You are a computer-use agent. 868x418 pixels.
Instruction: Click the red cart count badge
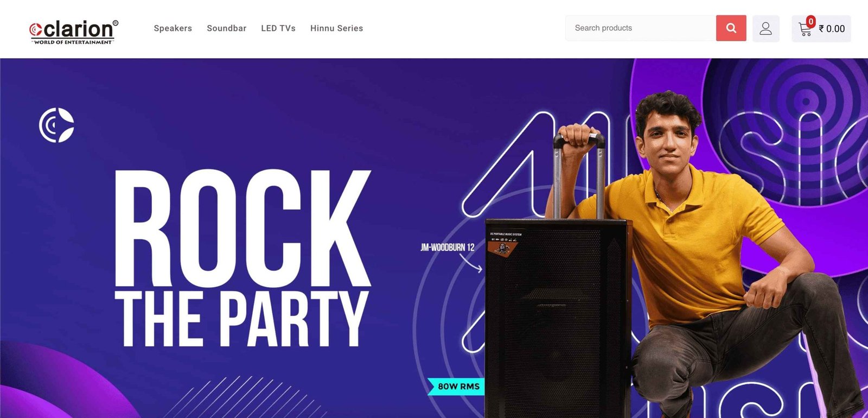pos(810,22)
